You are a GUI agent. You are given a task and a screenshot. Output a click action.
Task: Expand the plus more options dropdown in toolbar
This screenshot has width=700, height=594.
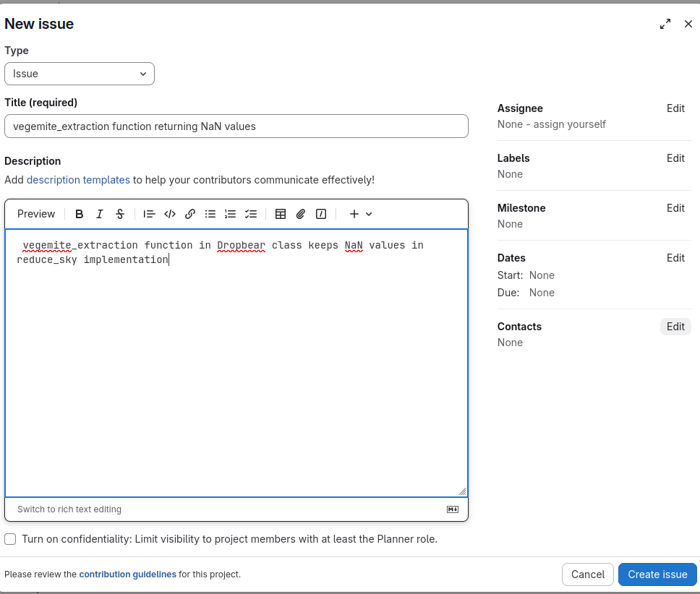coord(360,214)
